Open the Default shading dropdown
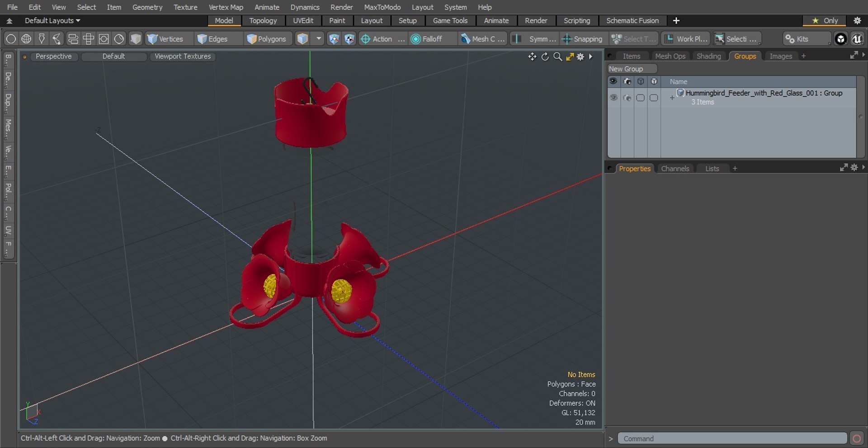The image size is (868, 448). 113,57
